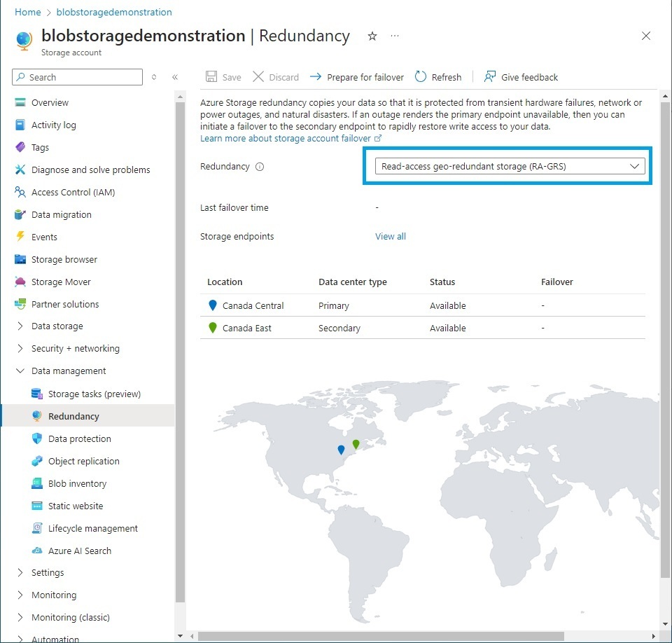672x643 pixels.
Task: Click the Secondary data center type cell
Action: (x=339, y=328)
